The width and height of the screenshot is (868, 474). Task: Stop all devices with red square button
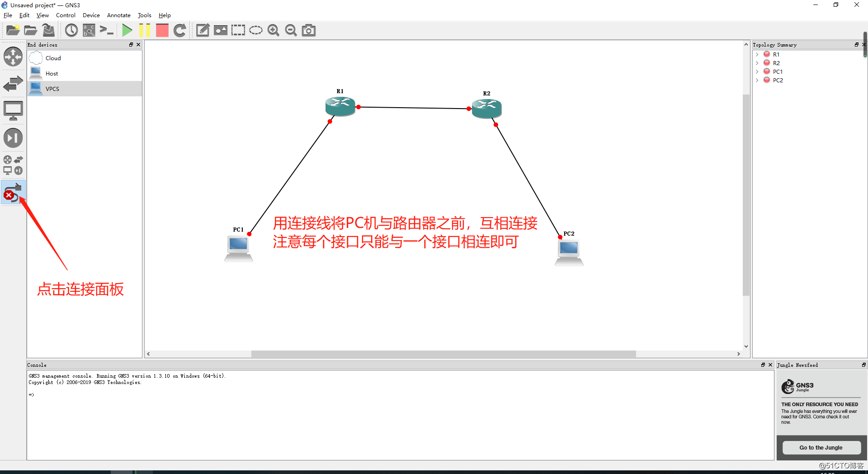(162, 30)
